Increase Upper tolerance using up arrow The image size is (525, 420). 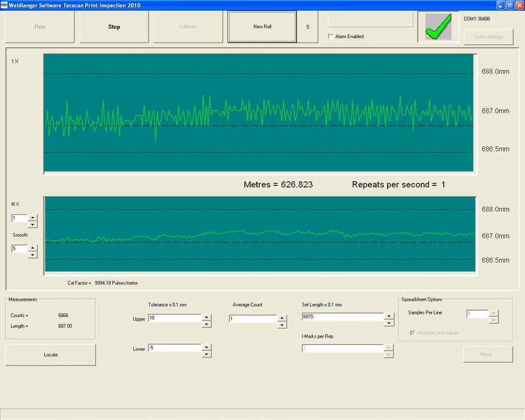(x=206, y=316)
